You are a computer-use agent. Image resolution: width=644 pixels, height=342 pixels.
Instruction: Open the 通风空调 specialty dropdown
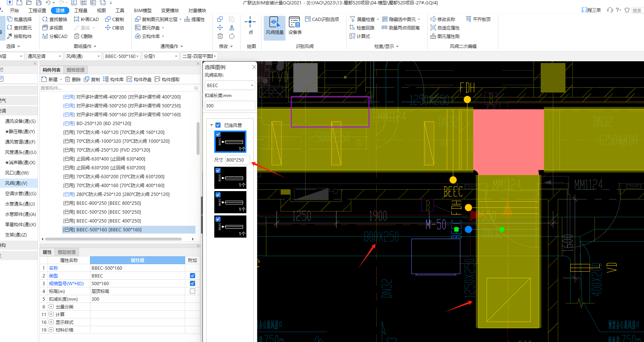(44, 56)
